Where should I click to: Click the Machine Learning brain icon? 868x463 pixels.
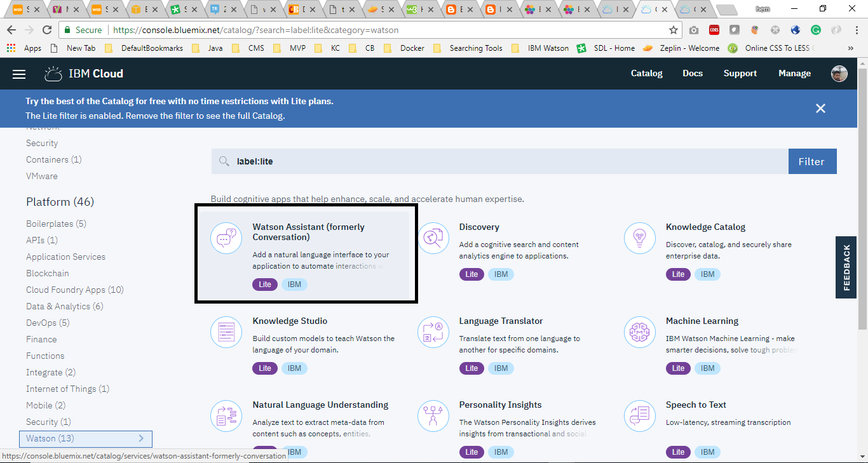639,332
